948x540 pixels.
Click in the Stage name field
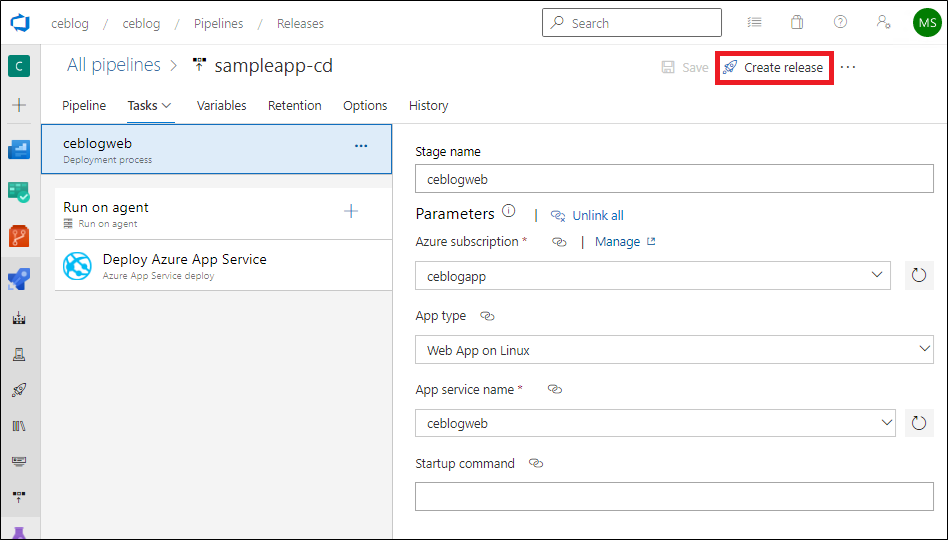click(x=674, y=179)
